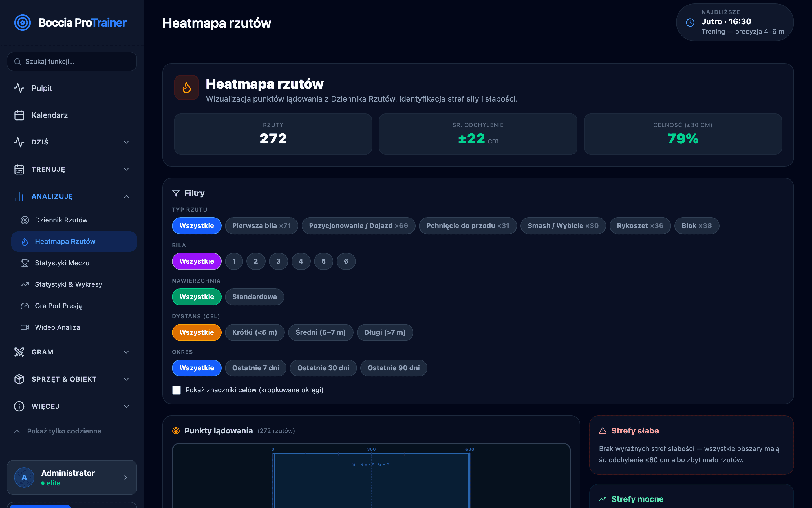
Task: Click the ANALIZUJĘ bar chart icon
Action: 19,196
